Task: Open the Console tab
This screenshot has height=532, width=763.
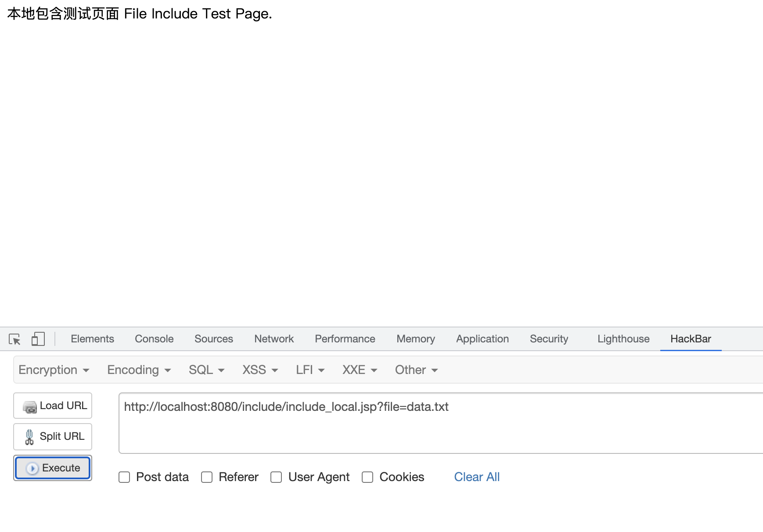Action: click(154, 339)
